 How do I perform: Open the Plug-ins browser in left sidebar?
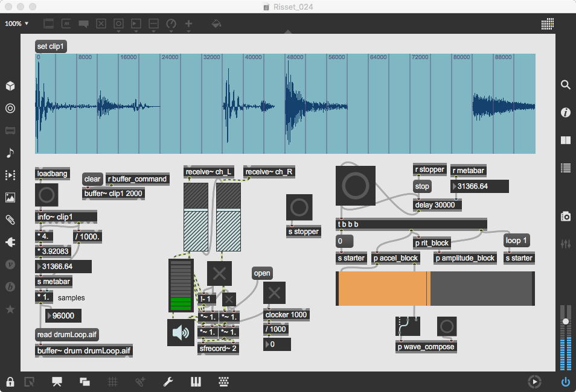tap(10, 242)
